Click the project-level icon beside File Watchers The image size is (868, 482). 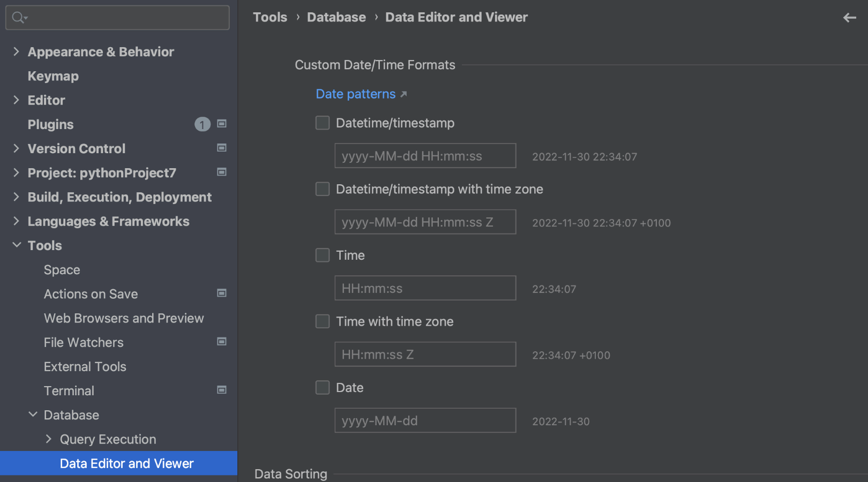click(x=221, y=342)
